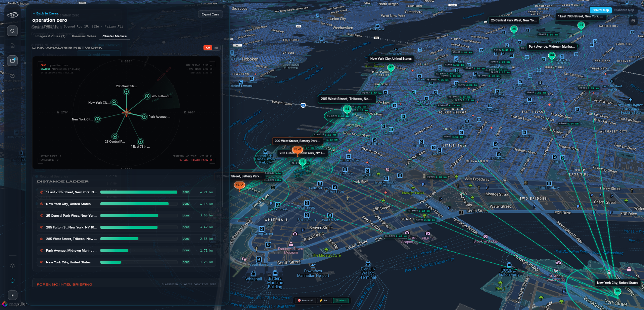Screen dimensions: 644x310
Task: Select Orbital Map view button
Action: 601,10
